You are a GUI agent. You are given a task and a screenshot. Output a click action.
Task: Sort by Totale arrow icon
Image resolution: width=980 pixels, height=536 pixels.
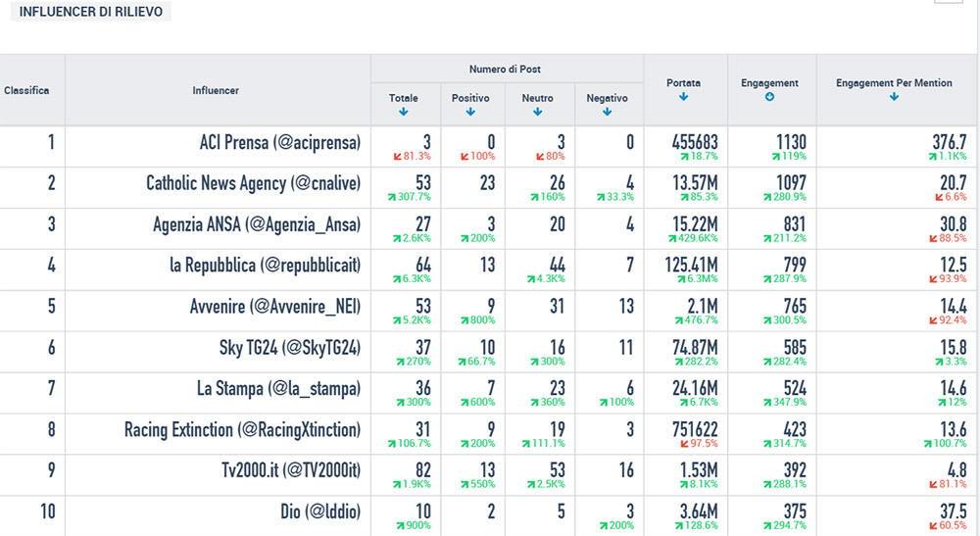click(403, 112)
